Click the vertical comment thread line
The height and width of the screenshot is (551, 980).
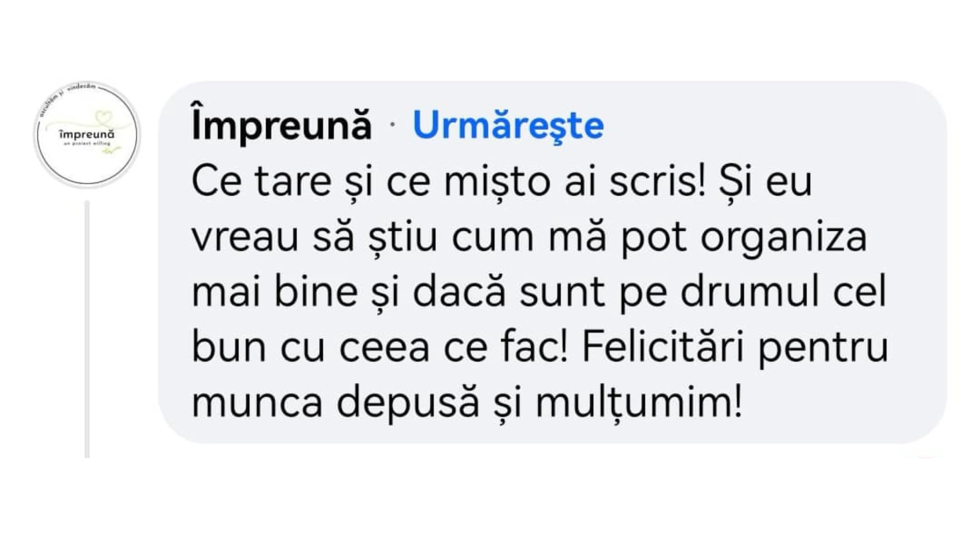pyautogui.click(x=87, y=327)
